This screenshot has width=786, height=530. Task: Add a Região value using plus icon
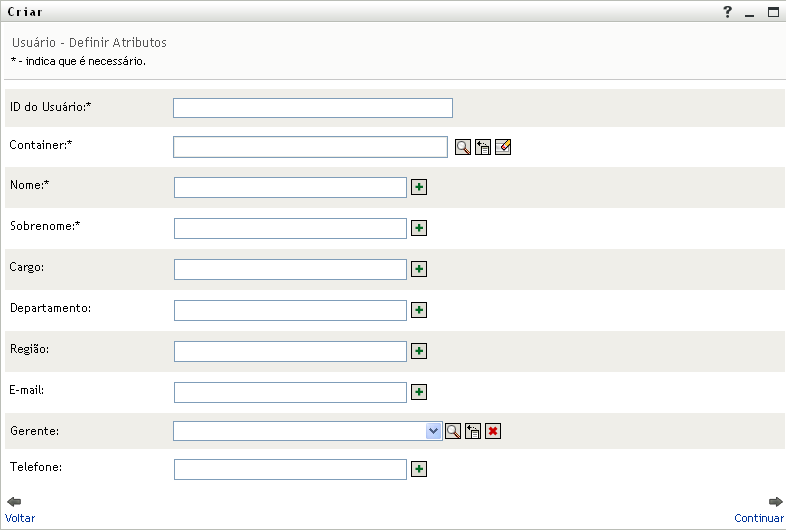click(x=420, y=351)
